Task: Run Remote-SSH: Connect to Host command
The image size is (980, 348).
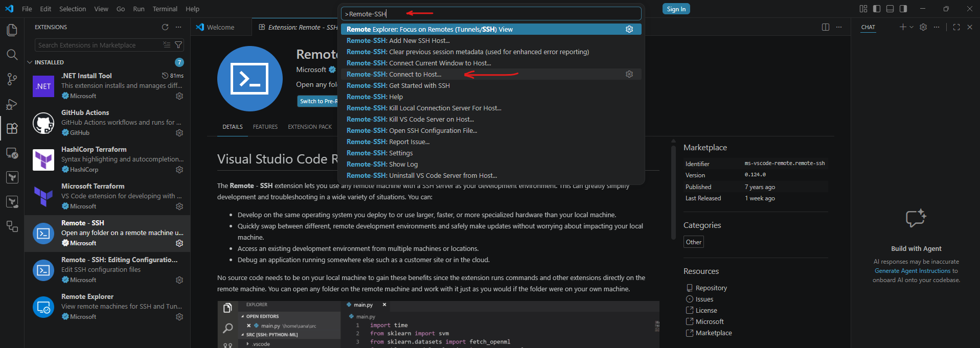Action: point(491,74)
